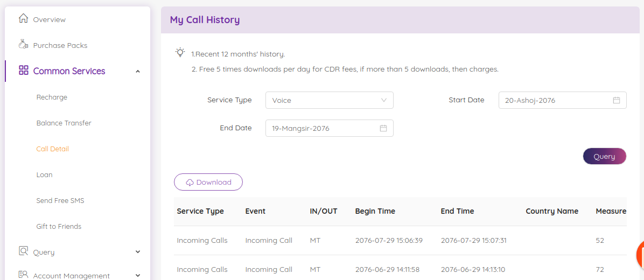Open the Loan sidebar item
This screenshot has height=280, width=644.
[44, 174]
